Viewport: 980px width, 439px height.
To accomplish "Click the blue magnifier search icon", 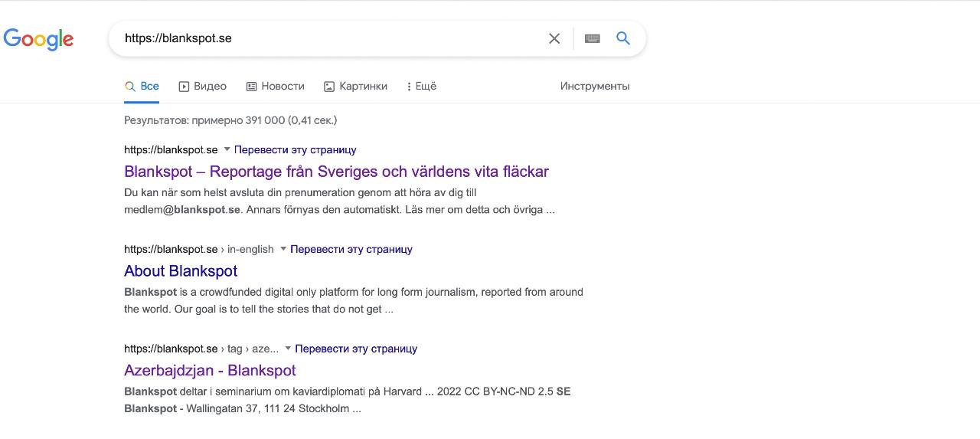I will point(623,38).
